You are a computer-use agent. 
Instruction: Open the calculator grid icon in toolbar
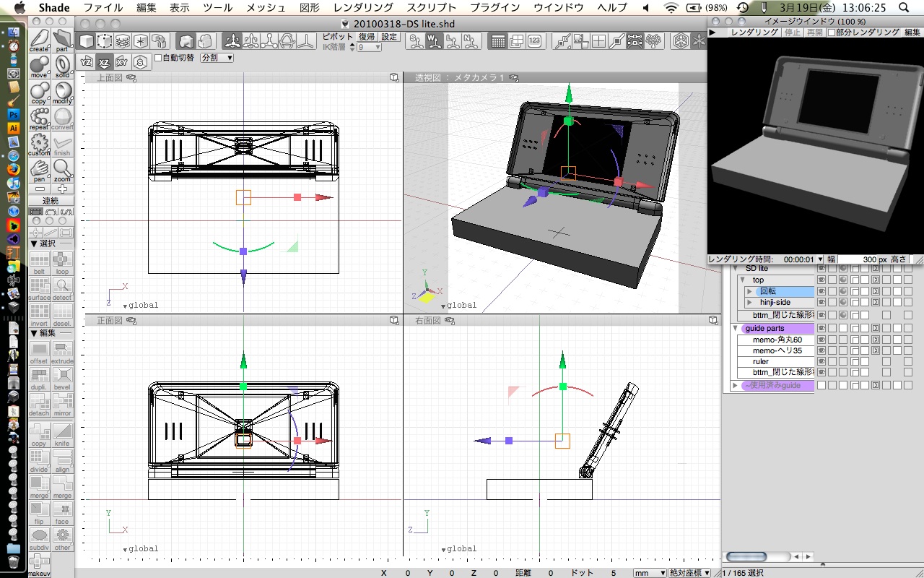click(498, 41)
